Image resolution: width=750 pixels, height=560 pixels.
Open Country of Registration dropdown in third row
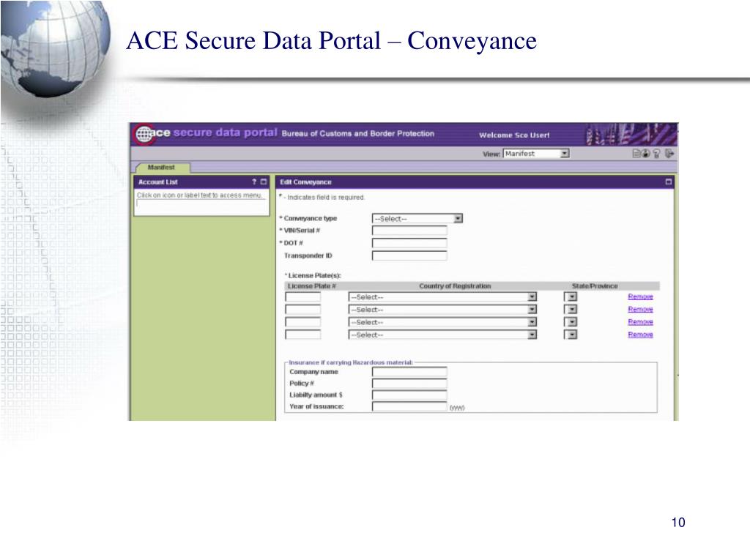pyautogui.click(x=442, y=322)
